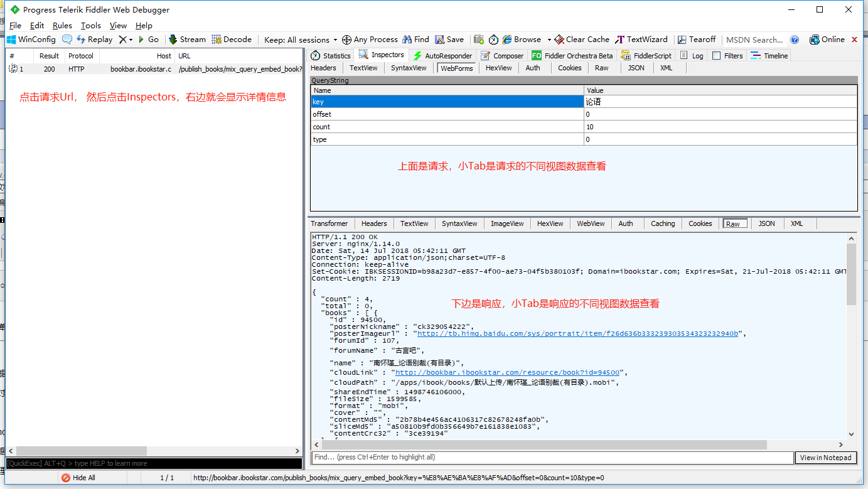
Task: Click the timer stopwatch icon in toolbar
Action: [x=494, y=40]
